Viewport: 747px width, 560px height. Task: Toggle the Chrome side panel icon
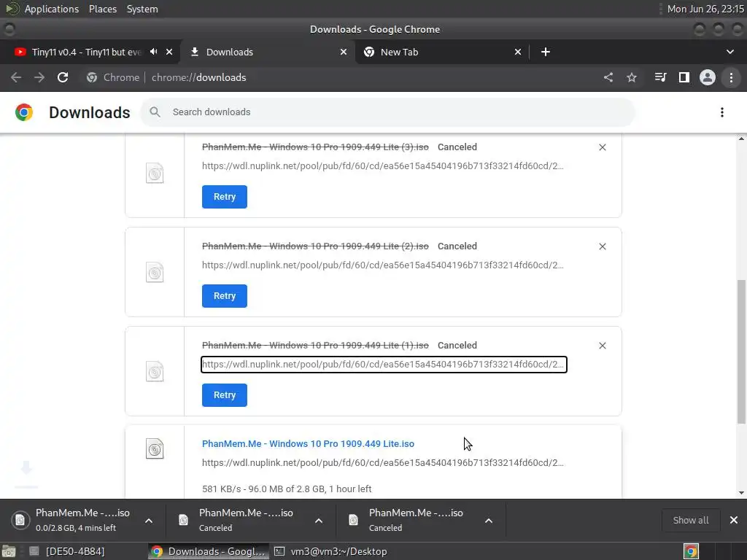click(684, 77)
